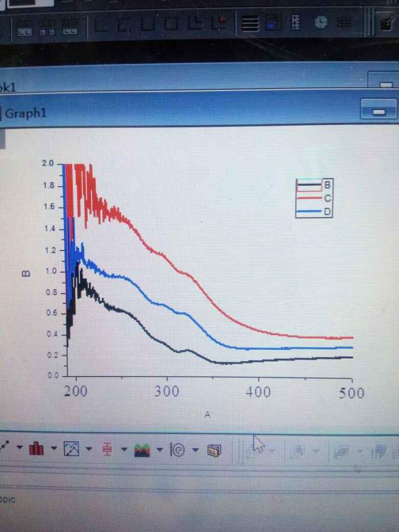399x532 pixels.
Task: Open dropdown arrow after the line-symbol plot icon
Action: (20, 447)
